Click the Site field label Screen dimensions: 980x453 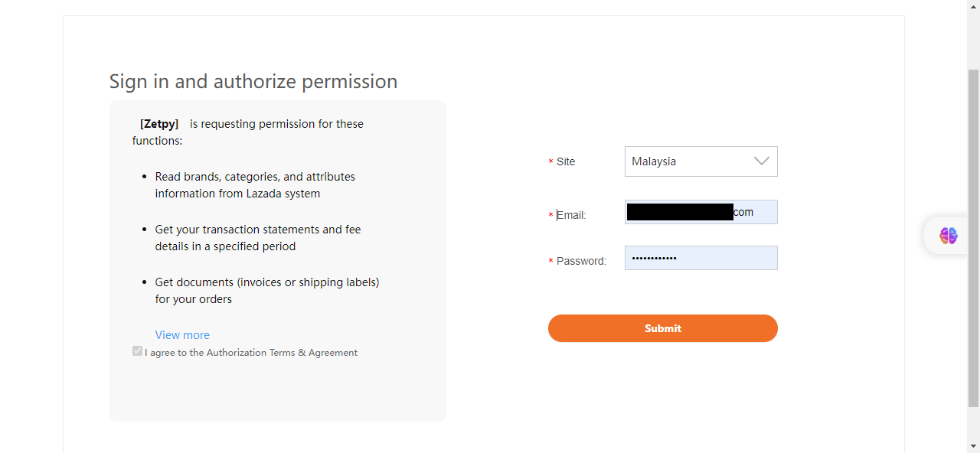pos(566,161)
